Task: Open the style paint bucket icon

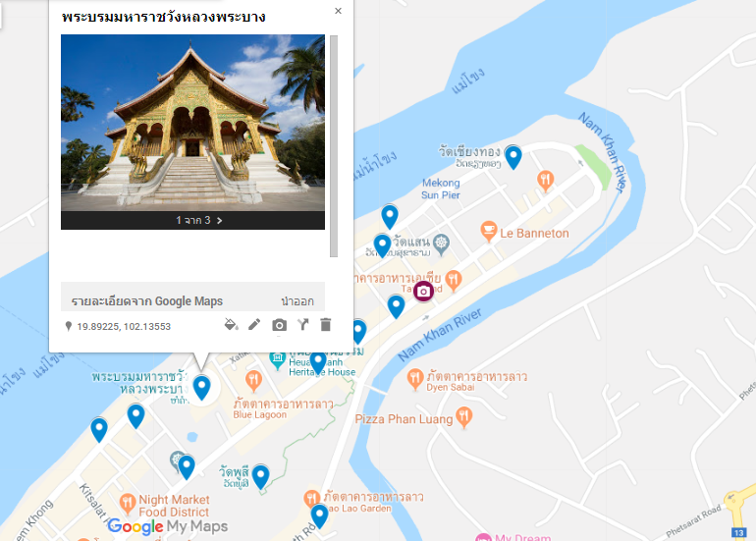Action: pyautogui.click(x=232, y=325)
